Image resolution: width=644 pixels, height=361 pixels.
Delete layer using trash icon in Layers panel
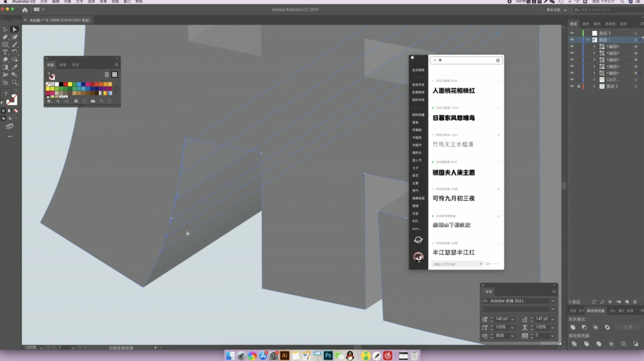click(636, 302)
